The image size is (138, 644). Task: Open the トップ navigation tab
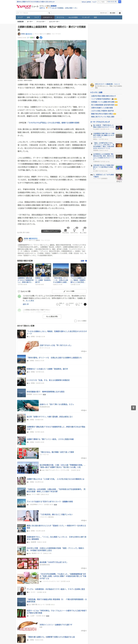(x=20, y=17)
